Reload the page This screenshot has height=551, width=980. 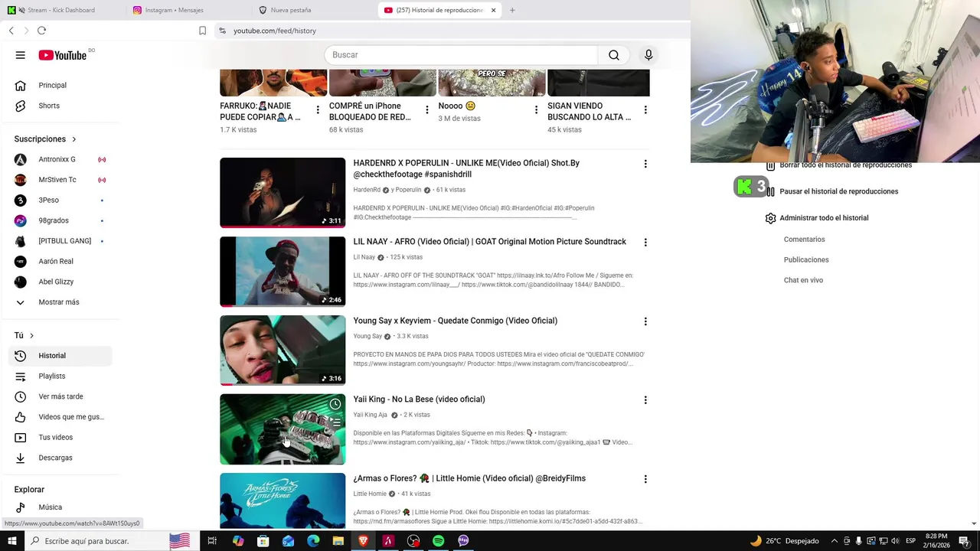[41, 31]
